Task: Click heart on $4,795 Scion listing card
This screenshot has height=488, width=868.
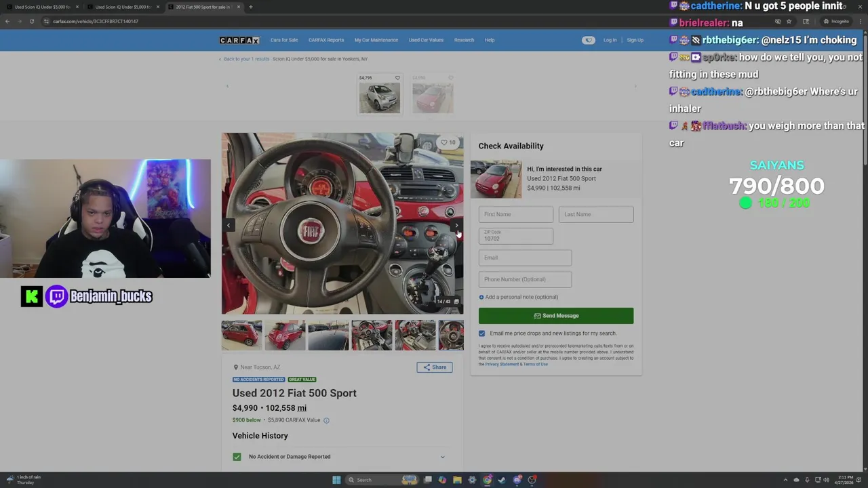Action: (397, 78)
